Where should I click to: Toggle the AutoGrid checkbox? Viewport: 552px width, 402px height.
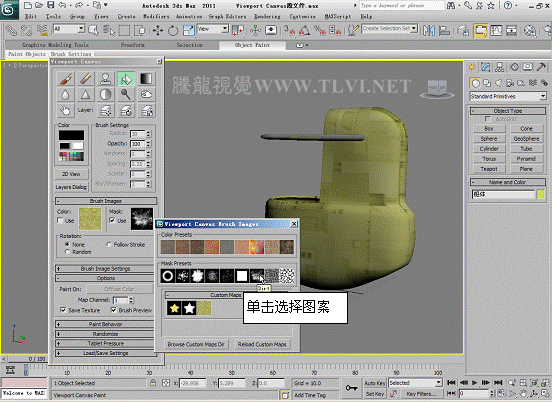coord(488,119)
